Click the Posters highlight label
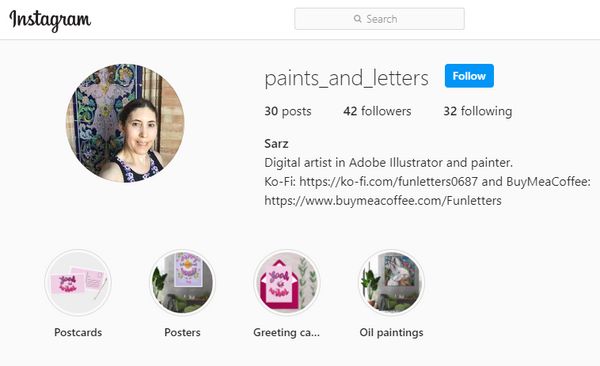Viewport: 600px width, 366px height. pos(182,332)
